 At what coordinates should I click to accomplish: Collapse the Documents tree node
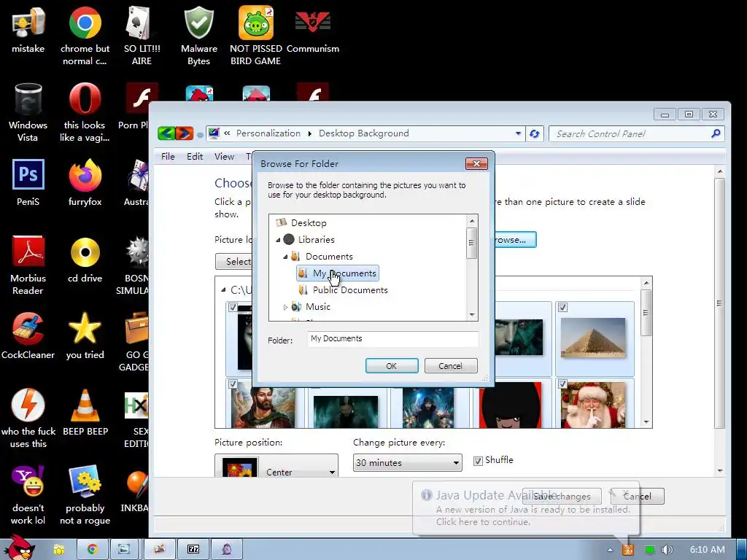(x=285, y=257)
